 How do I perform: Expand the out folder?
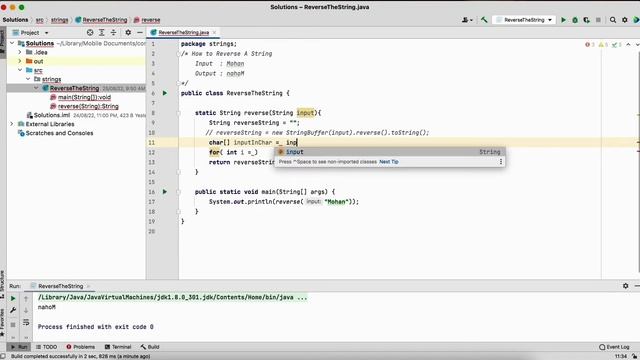click(20, 61)
